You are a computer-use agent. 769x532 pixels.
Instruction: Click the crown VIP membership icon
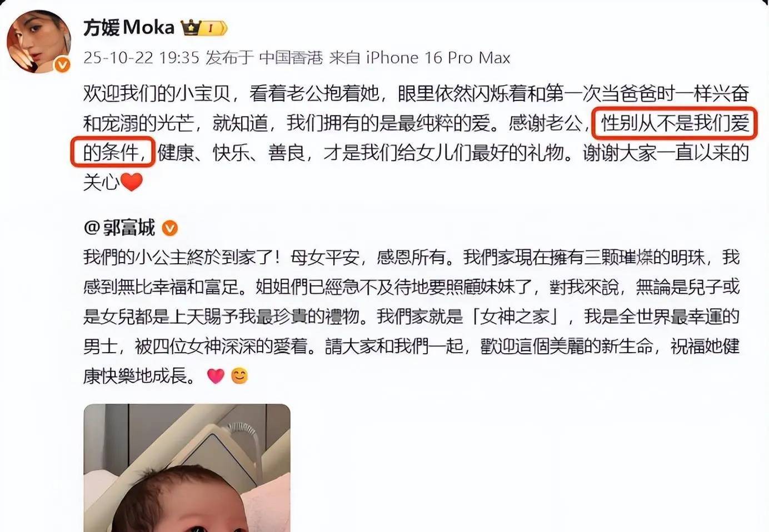(x=191, y=27)
